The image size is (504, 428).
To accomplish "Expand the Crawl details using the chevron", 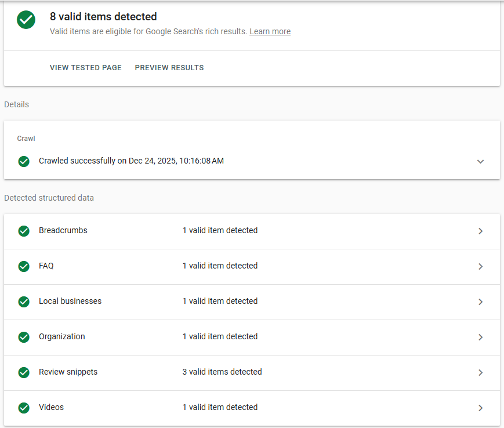I will point(480,161).
